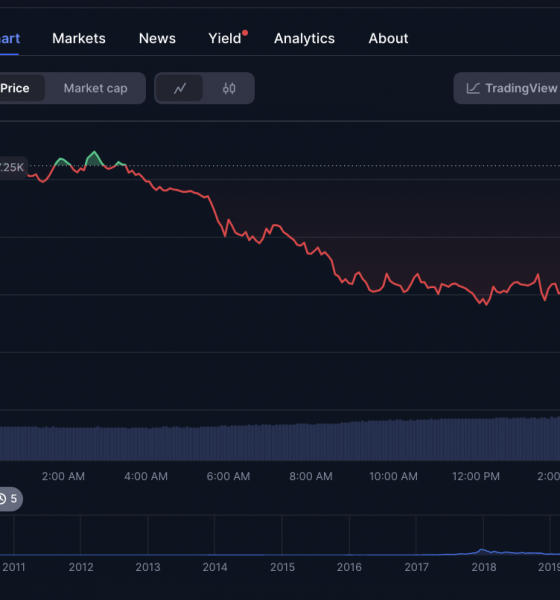The image size is (560, 600).
Task: Select 2011 on the range timeline
Action: [x=14, y=567]
